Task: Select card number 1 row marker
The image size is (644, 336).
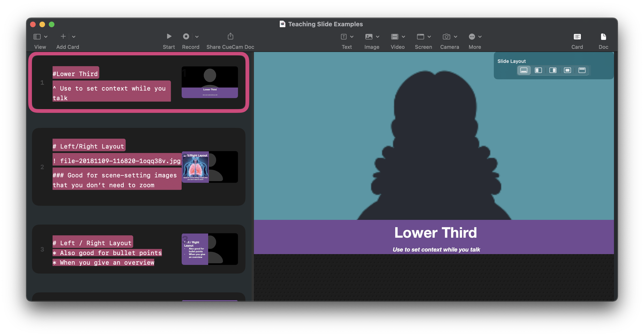Action: (x=42, y=83)
